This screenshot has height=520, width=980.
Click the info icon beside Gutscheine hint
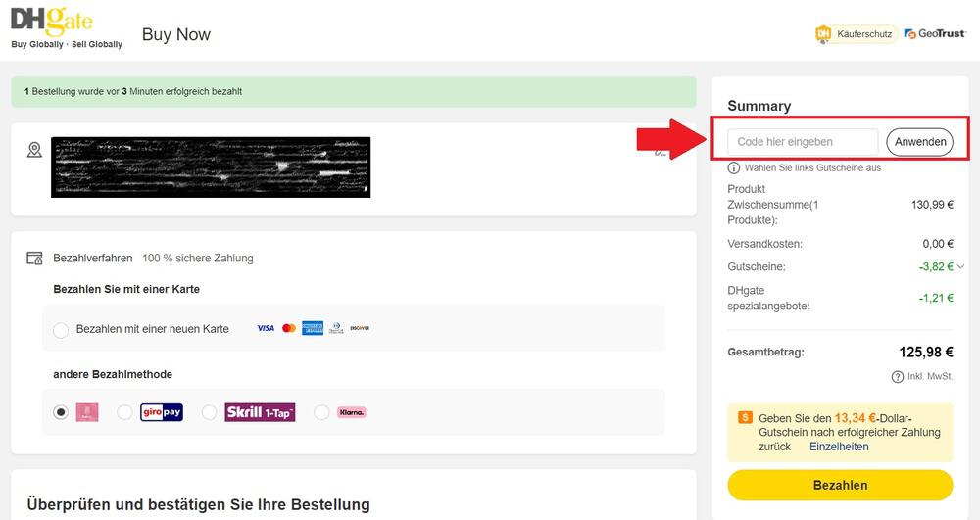pos(734,168)
